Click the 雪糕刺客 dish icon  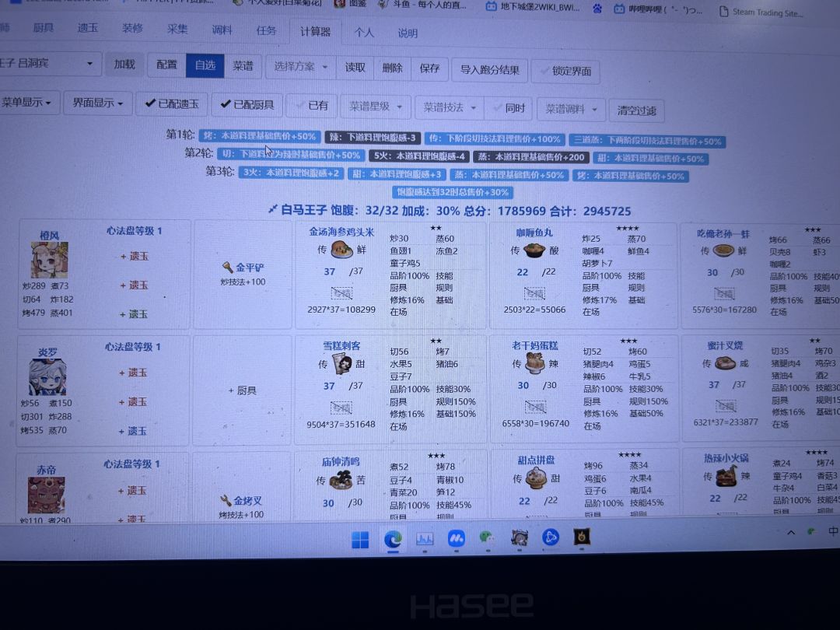343,364
